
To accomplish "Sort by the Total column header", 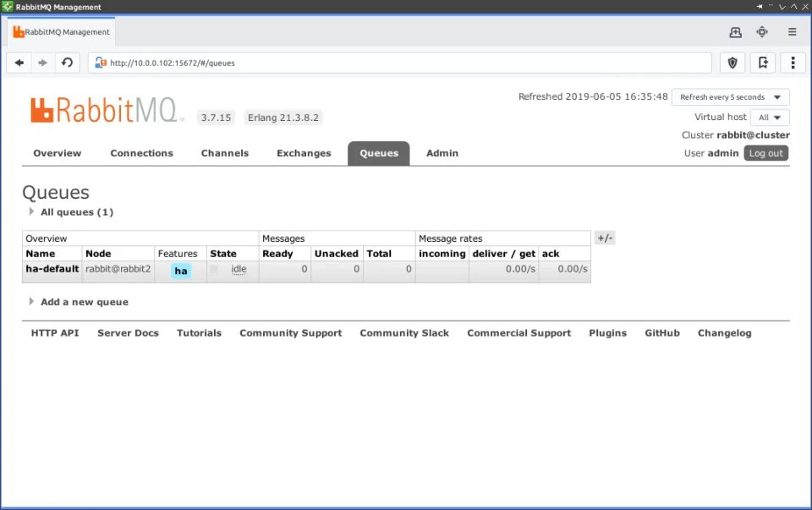I will coord(379,254).
